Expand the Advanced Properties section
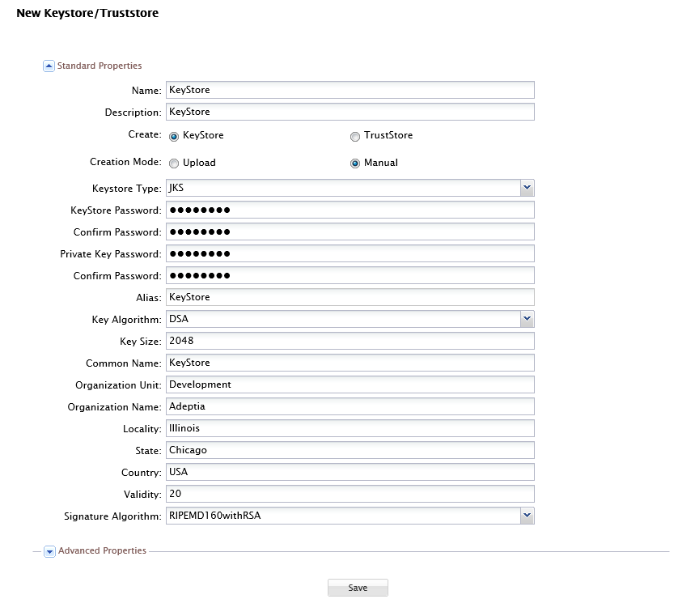The width and height of the screenshot is (678, 616). click(49, 551)
